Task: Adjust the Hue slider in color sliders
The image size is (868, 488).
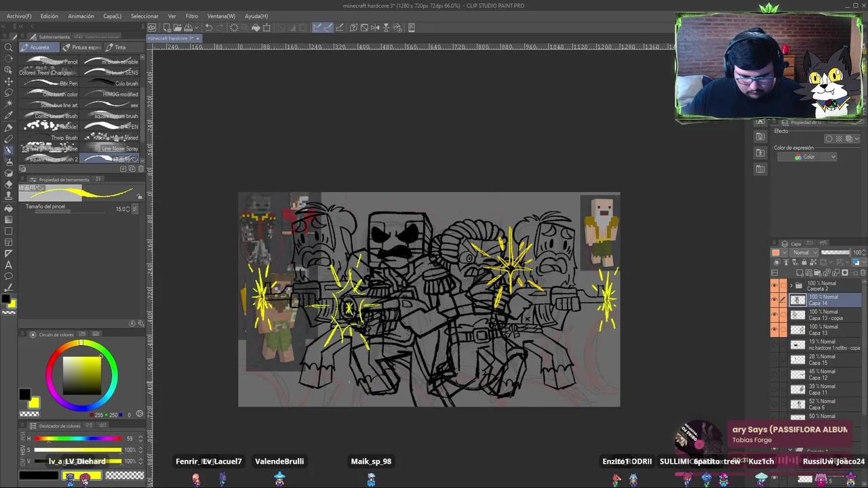Action: (x=78, y=439)
